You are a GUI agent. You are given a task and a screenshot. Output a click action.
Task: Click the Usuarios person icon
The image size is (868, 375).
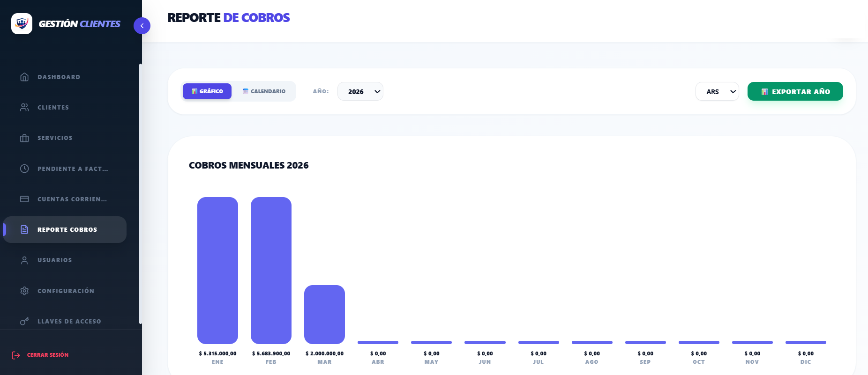tap(24, 260)
